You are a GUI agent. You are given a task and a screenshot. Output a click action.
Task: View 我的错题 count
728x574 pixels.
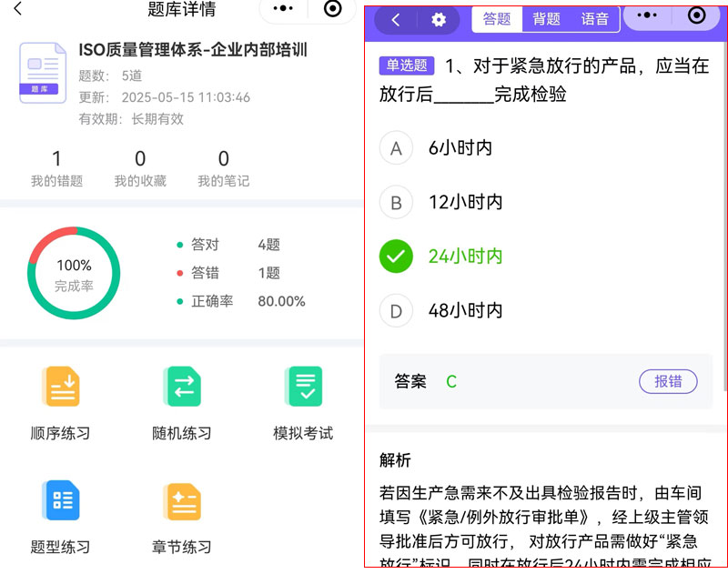click(x=56, y=168)
